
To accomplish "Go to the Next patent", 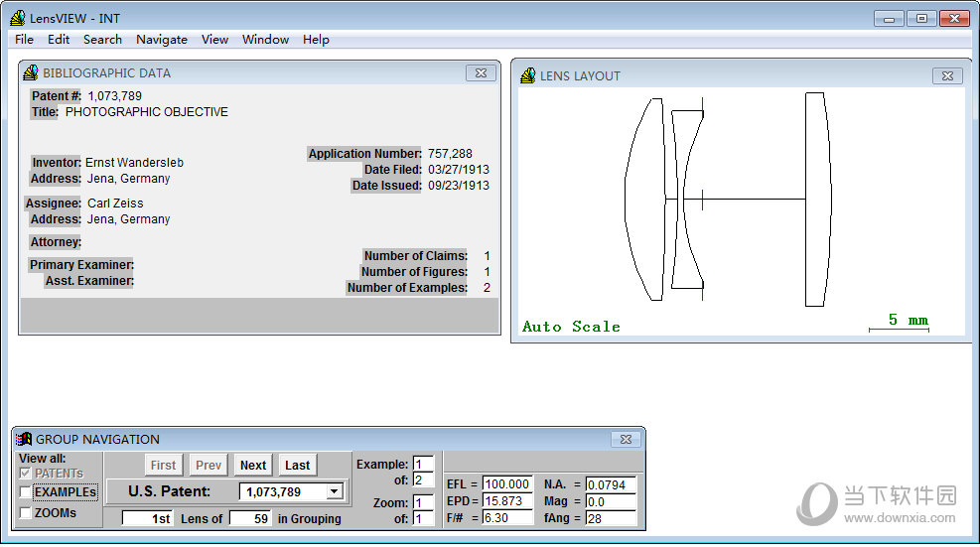I will [x=253, y=466].
